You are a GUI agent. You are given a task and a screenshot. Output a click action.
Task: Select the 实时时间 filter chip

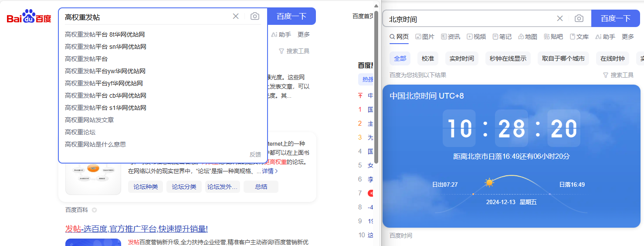(x=462, y=58)
